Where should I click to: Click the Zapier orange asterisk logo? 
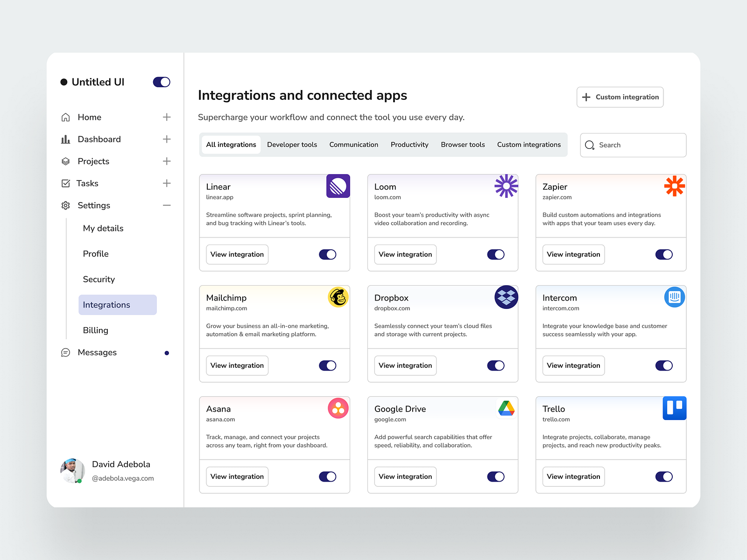coord(675,186)
